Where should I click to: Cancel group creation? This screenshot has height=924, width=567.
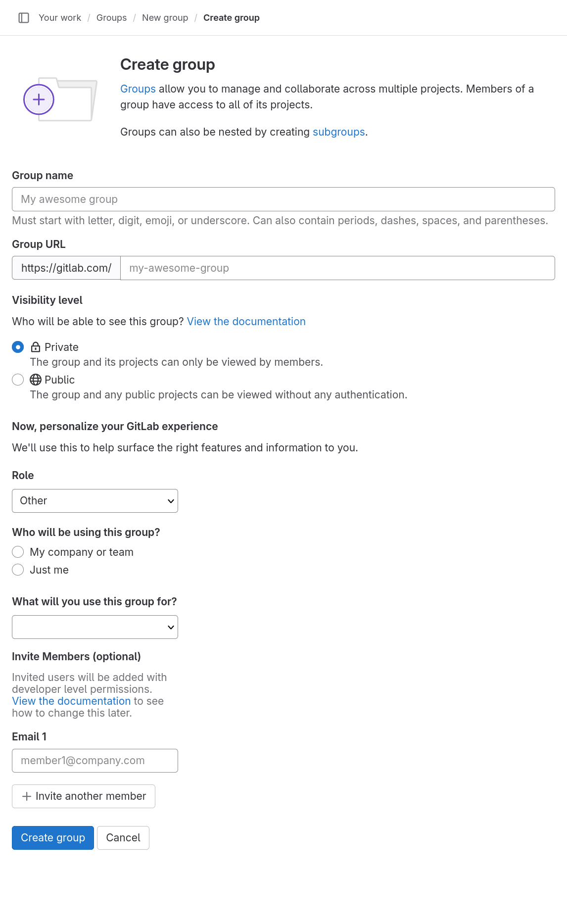[x=123, y=838]
